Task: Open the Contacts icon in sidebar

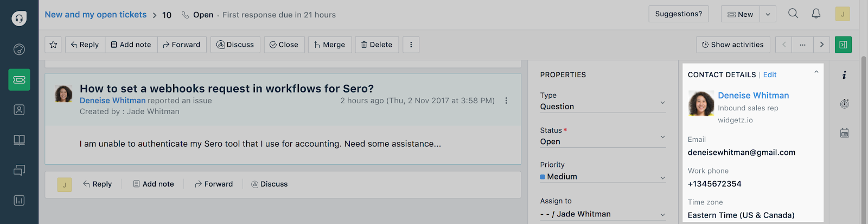Action: [19, 110]
